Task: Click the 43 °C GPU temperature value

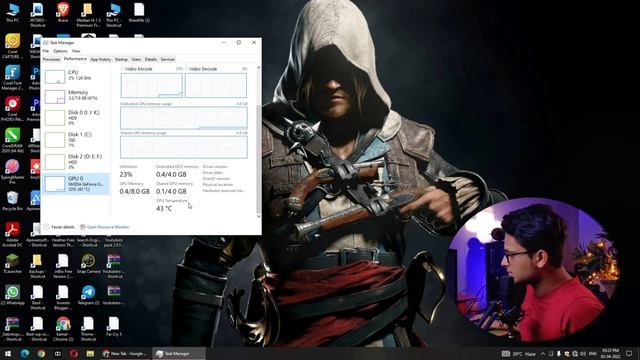Action: tap(164, 209)
